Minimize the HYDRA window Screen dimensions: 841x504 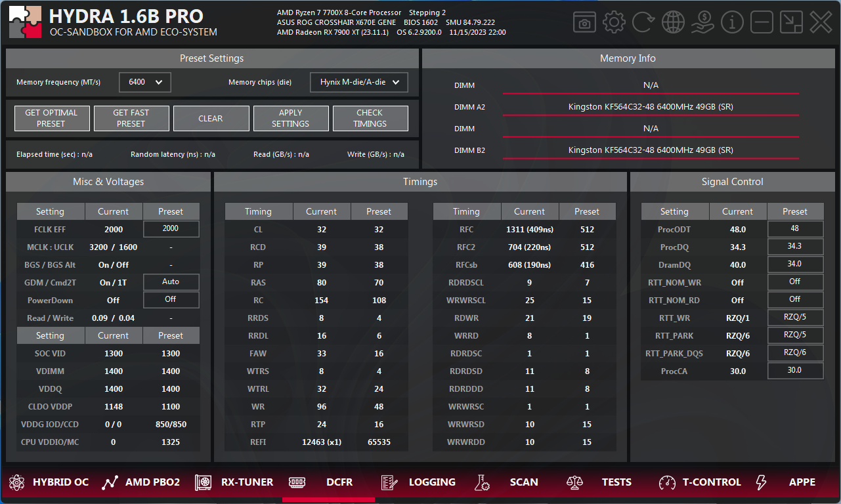(x=762, y=22)
